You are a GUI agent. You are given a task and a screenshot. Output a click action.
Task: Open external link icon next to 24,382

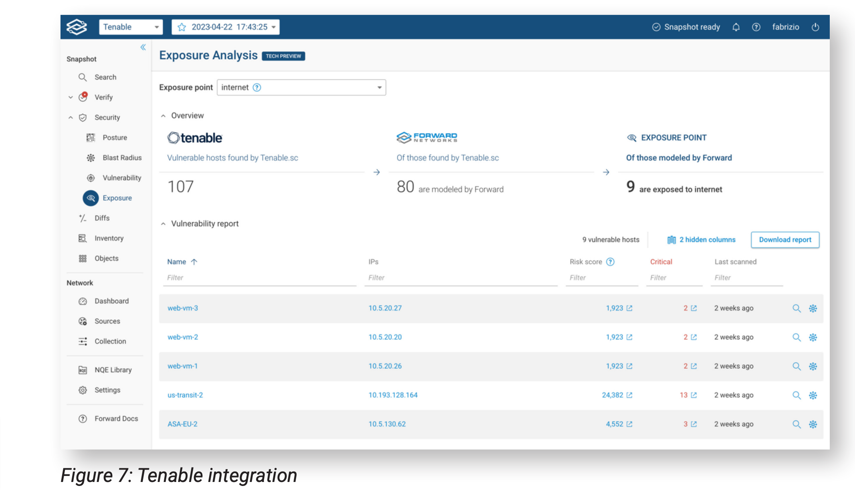coord(629,395)
